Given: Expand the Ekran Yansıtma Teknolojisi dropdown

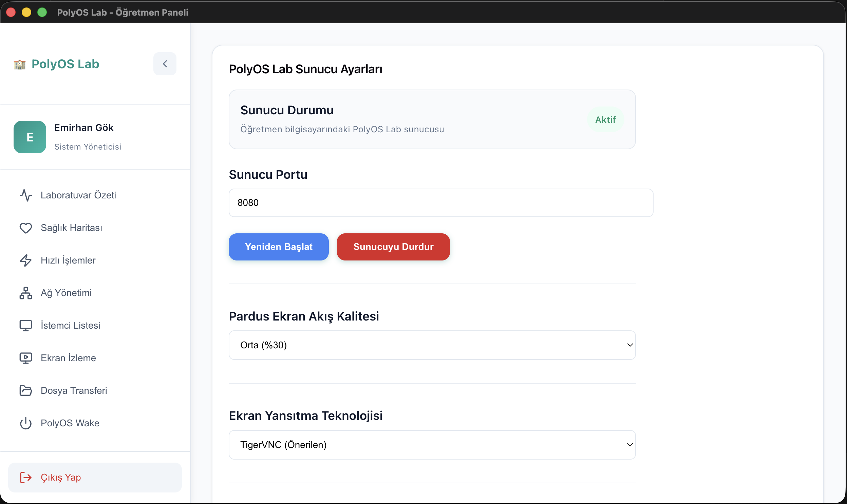Looking at the screenshot, I should [432, 445].
